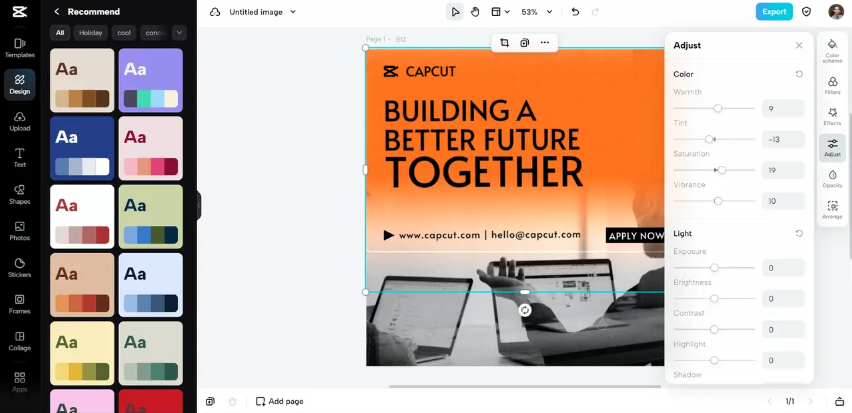Apply the olive green theme card
The height and width of the screenshot is (413, 852).
point(151,216)
